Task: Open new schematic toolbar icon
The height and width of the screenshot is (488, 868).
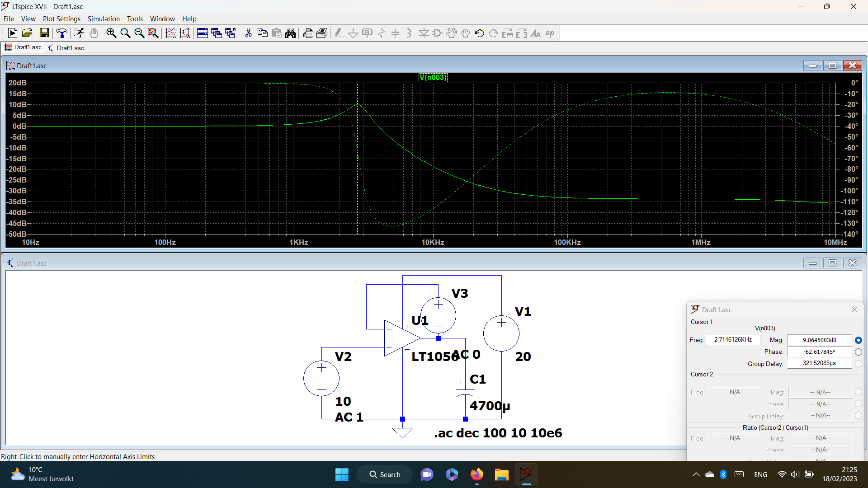Action: [x=13, y=33]
